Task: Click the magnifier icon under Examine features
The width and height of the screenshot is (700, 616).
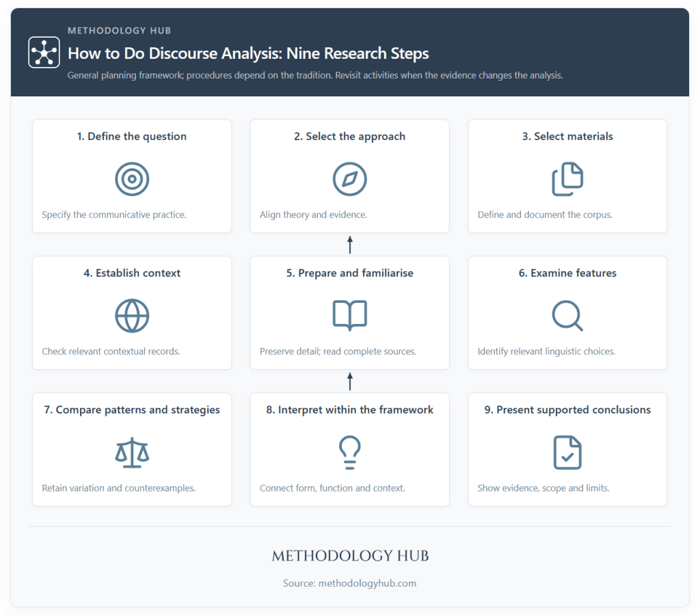Action: click(x=567, y=316)
